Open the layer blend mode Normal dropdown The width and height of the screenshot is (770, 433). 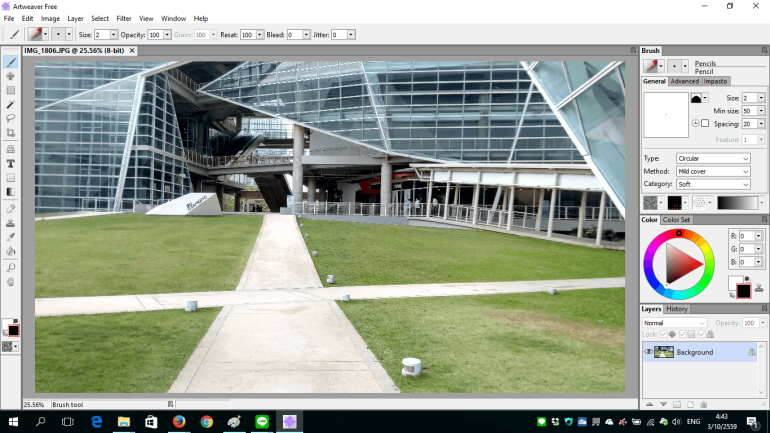coord(674,323)
